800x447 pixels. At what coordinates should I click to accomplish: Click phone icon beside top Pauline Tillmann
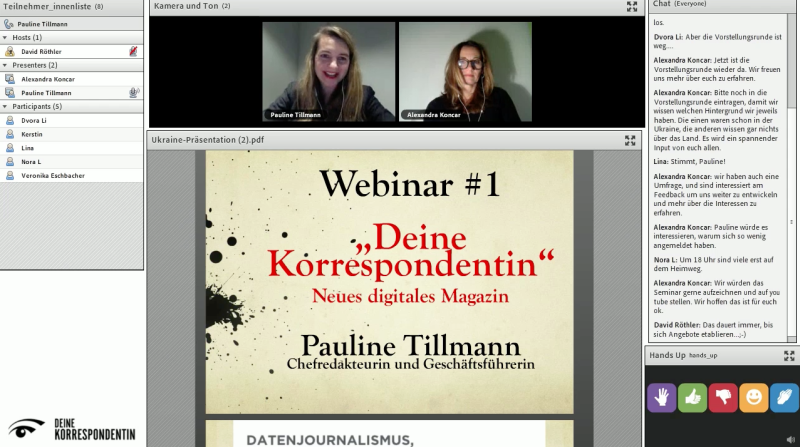(x=8, y=24)
